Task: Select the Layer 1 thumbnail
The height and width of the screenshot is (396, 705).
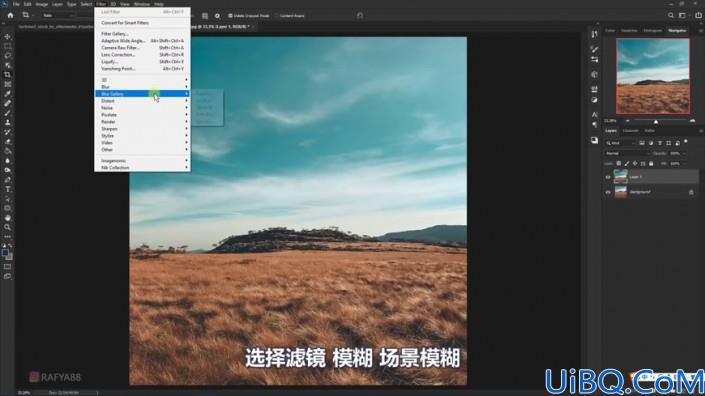Action: click(620, 177)
